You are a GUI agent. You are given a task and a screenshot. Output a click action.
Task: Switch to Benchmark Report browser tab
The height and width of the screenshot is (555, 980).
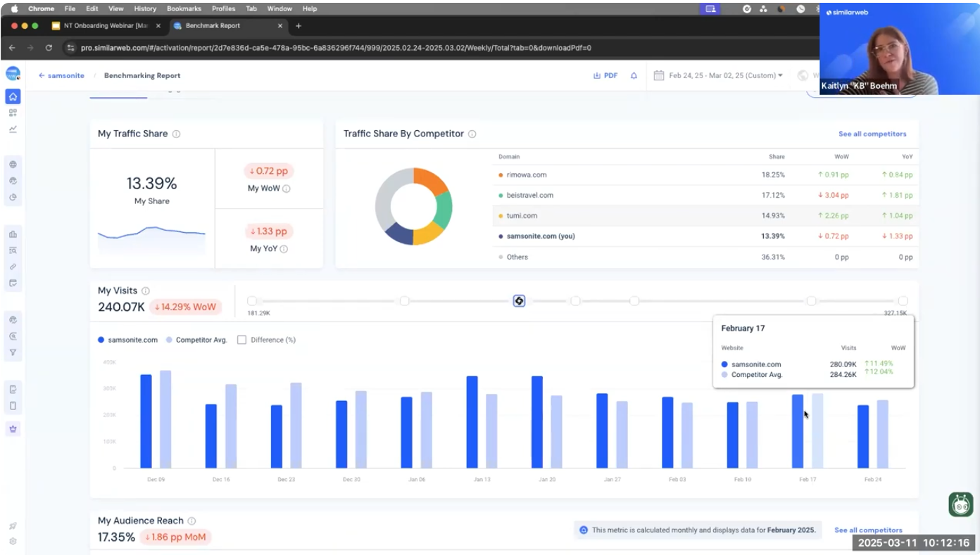[x=228, y=26]
